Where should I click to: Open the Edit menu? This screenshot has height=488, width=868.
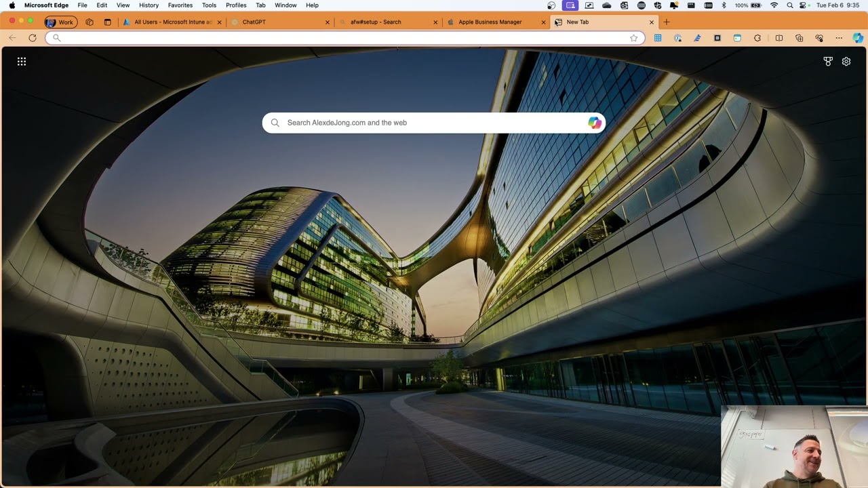[102, 5]
